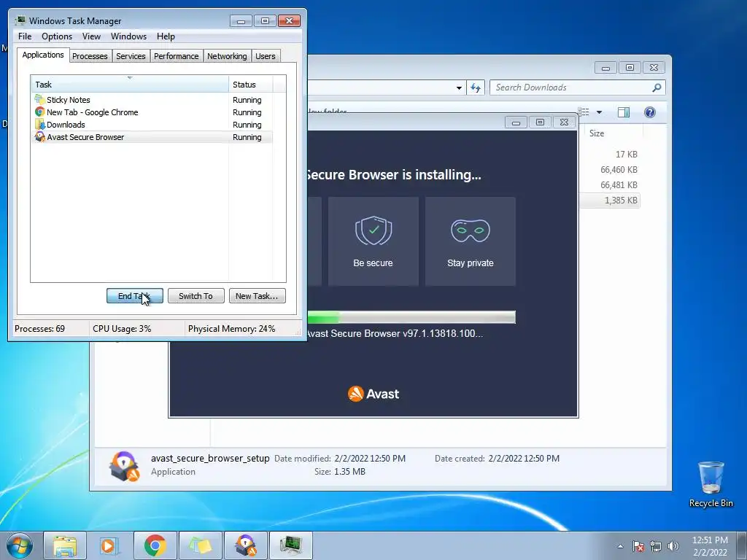
Task: Open the File menu in Task Manager
Action: pos(25,36)
